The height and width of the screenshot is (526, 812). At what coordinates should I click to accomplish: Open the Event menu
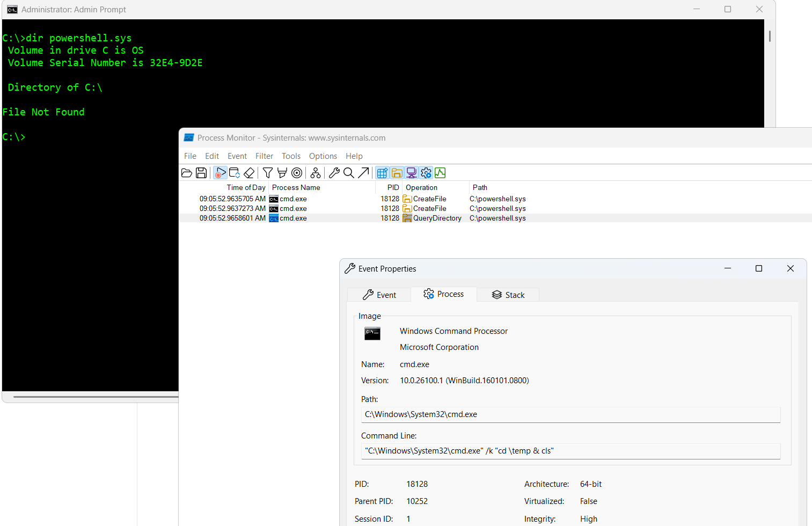coord(237,156)
